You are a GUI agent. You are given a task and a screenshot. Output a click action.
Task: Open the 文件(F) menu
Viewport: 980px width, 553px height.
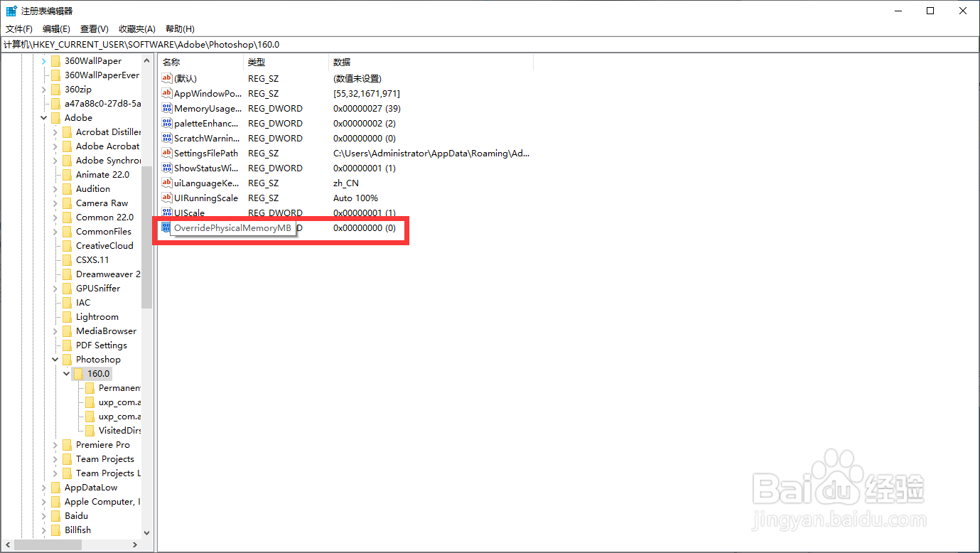[x=19, y=28]
